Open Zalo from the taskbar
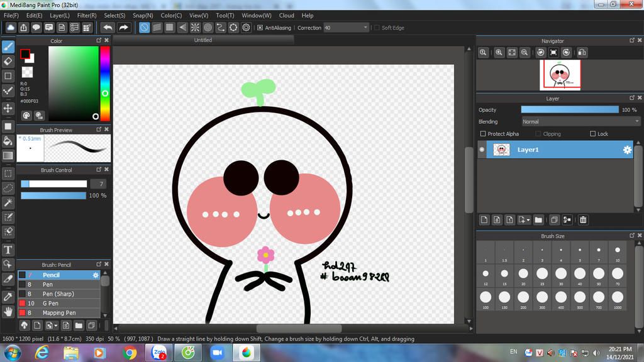This screenshot has height=362, width=644. coord(159,353)
